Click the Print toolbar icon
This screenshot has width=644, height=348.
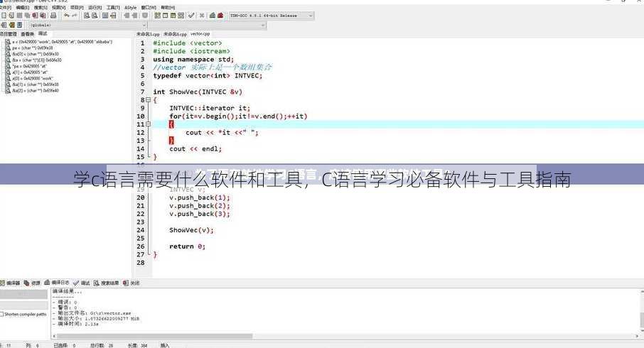[53, 15]
